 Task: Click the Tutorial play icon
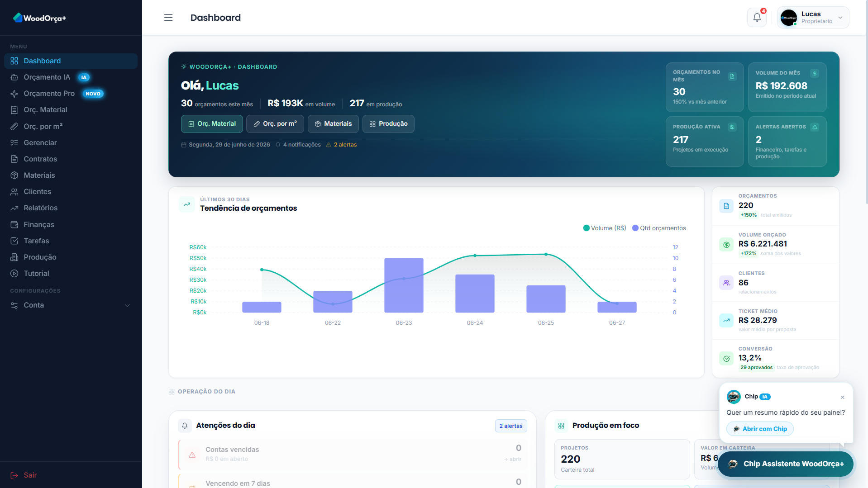coord(14,274)
